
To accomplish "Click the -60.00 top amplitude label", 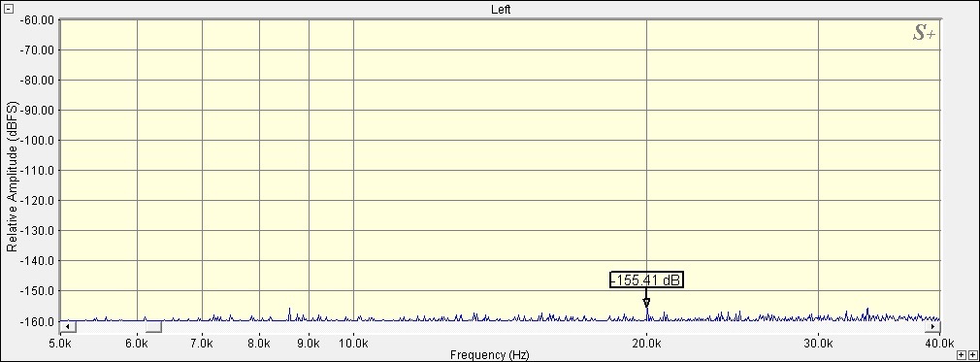I will tap(38, 19).
